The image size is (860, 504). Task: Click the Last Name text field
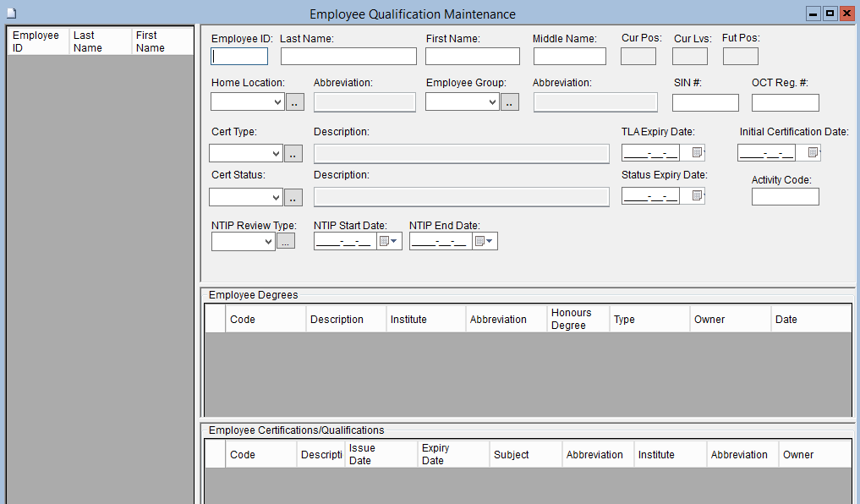[x=348, y=57]
